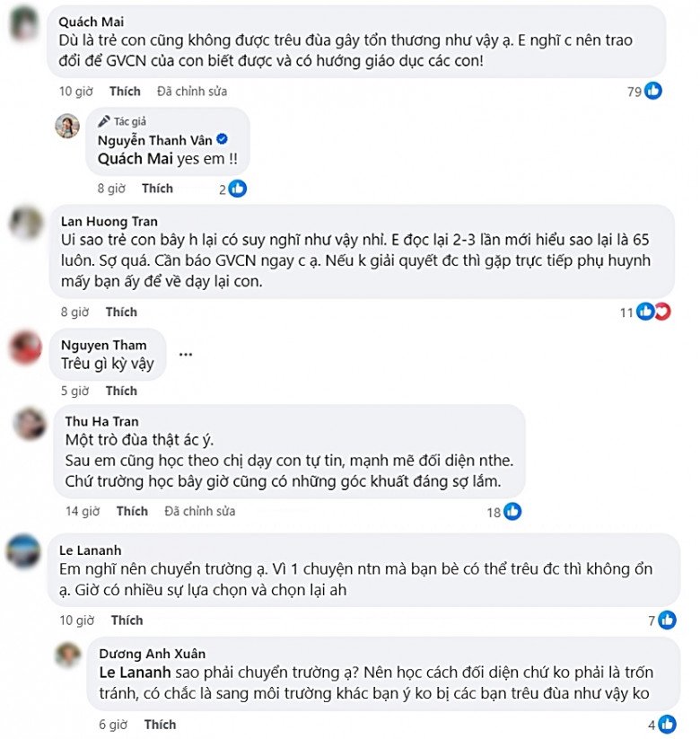Open Le Lananh's avatar thumbnail

click(23, 550)
